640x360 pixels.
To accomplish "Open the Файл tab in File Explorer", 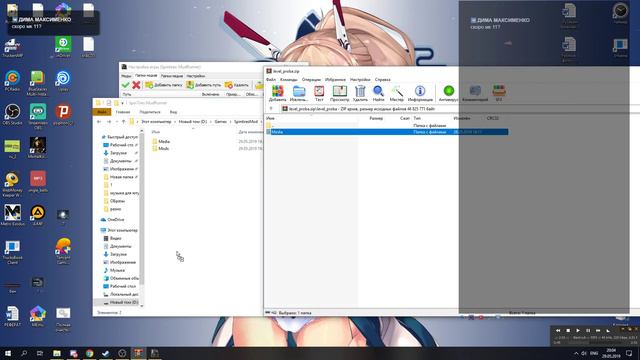I will pos(102,112).
